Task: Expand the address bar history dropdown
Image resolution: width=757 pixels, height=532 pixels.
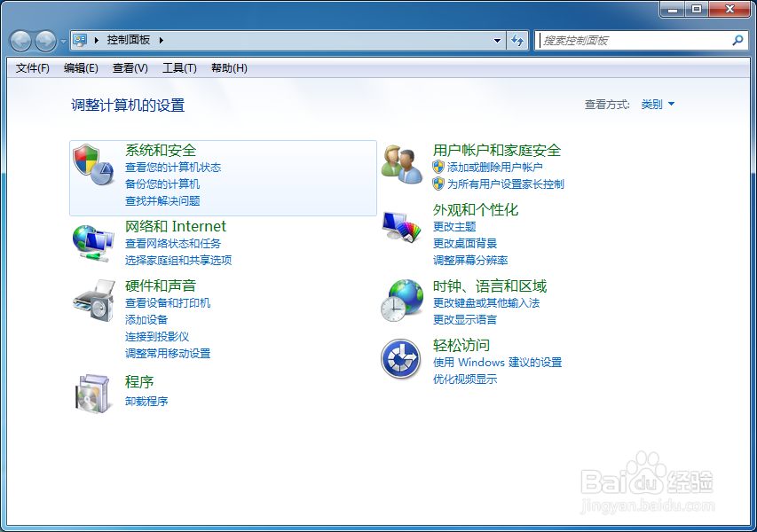Action: click(x=497, y=41)
